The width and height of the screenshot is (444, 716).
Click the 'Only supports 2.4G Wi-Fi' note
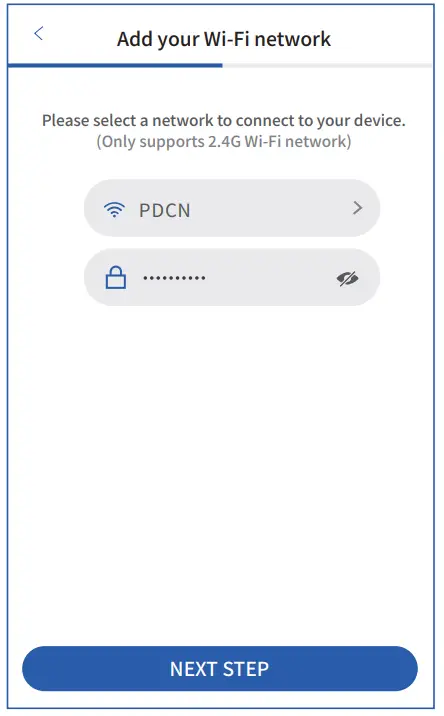coord(223,142)
